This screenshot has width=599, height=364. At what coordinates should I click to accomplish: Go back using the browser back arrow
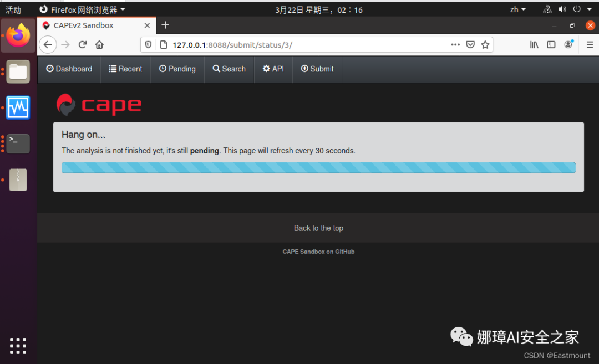pyautogui.click(x=48, y=45)
